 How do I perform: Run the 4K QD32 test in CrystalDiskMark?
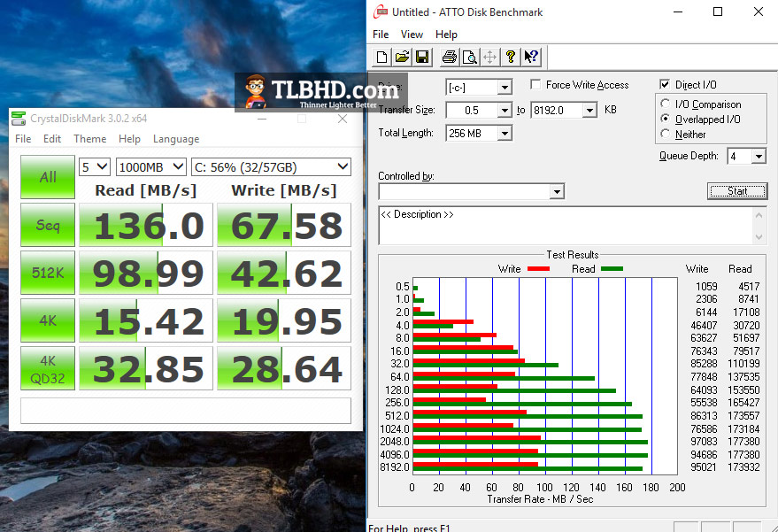[x=48, y=368]
